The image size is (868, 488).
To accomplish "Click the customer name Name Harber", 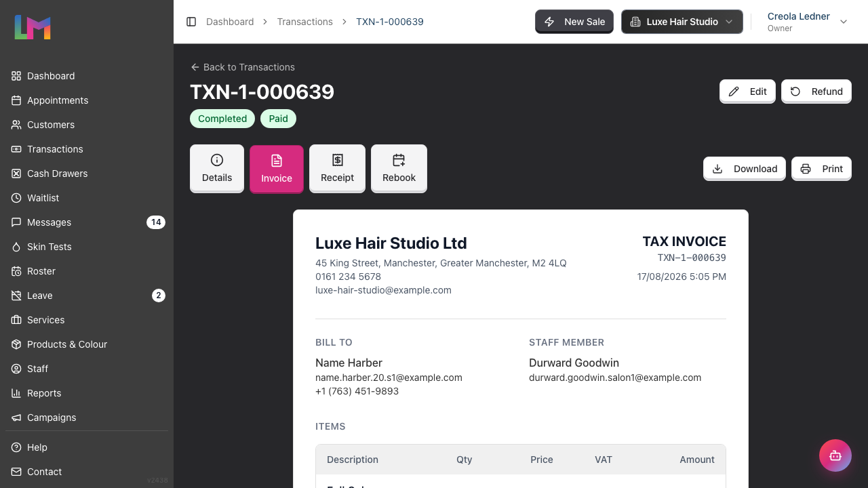I will [x=349, y=363].
